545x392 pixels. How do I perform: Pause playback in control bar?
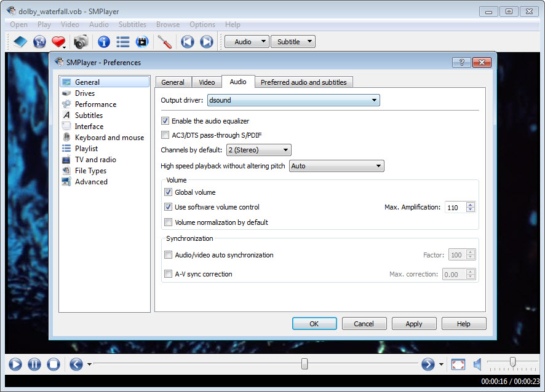pyautogui.click(x=34, y=364)
